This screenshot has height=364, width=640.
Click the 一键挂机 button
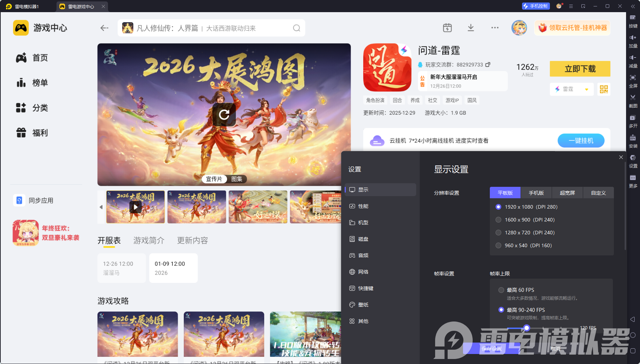pyautogui.click(x=581, y=141)
